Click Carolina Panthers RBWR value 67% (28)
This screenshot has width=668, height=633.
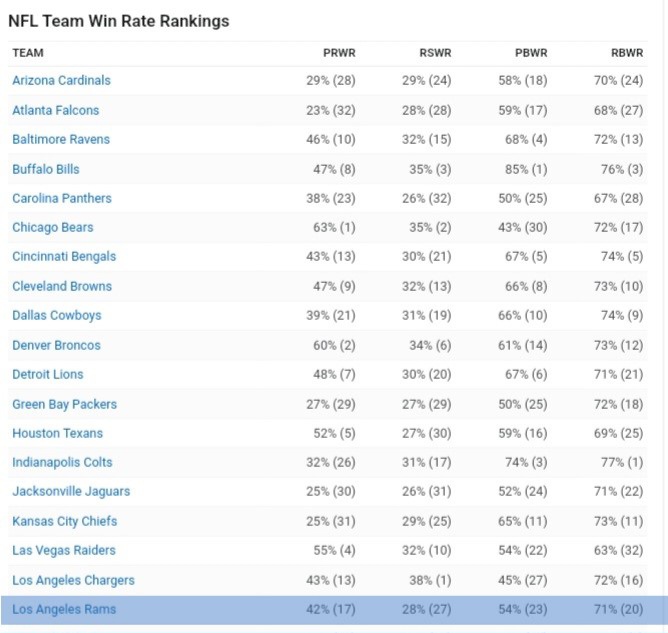[619, 198]
